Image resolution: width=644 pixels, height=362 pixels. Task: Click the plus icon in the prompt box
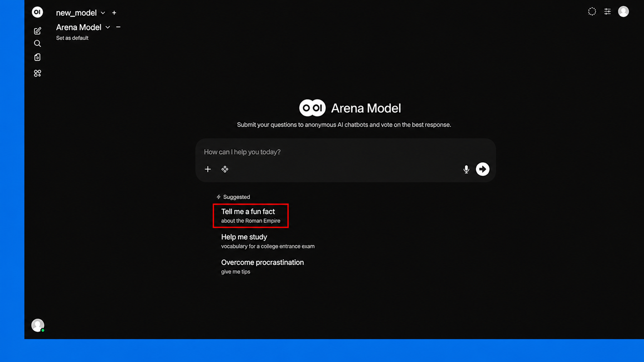point(208,169)
